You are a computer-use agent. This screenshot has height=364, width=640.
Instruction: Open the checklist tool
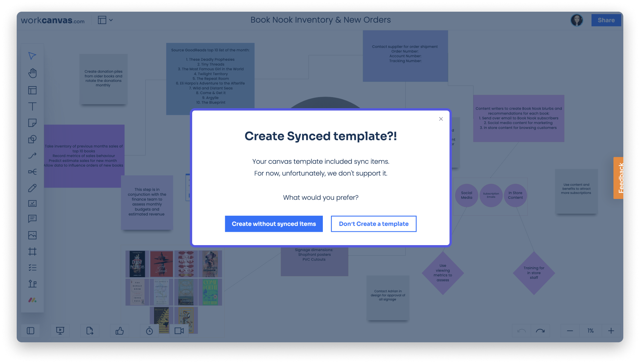click(32, 267)
